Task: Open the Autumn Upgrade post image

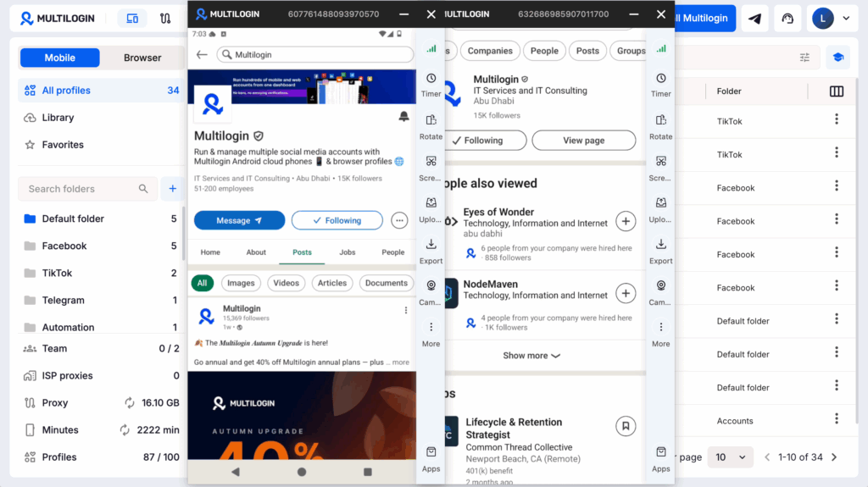Action: tap(302, 416)
